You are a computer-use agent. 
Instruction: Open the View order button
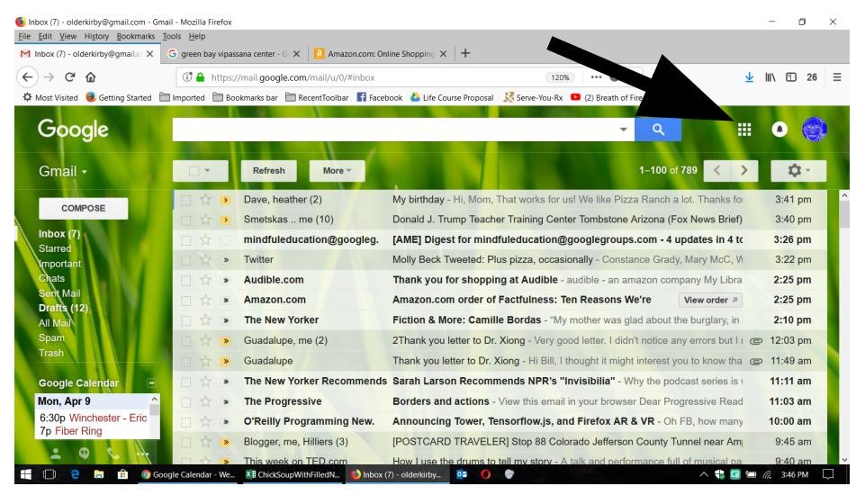[710, 300]
